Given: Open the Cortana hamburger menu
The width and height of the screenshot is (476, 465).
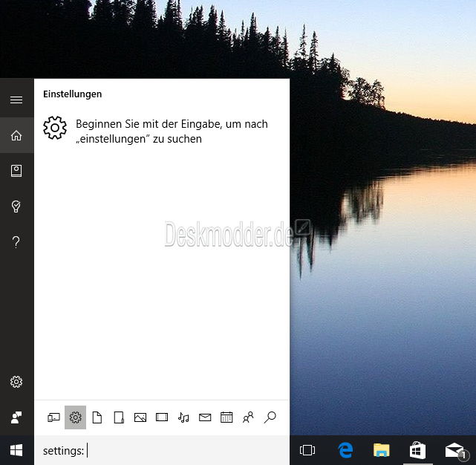Looking at the screenshot, I should [x=16, y=100].
